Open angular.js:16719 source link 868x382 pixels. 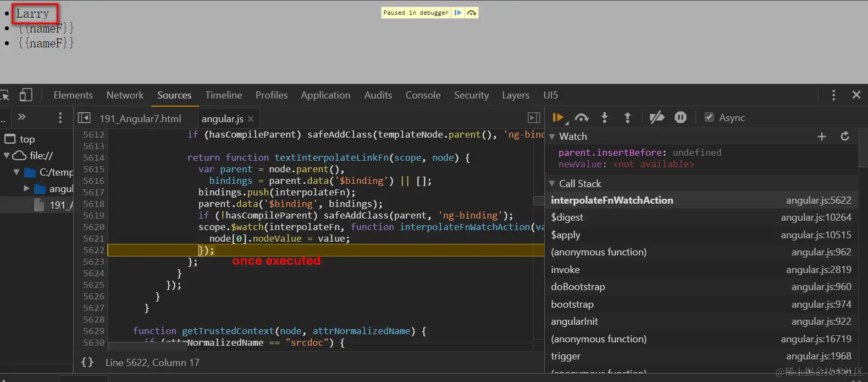[816, 339]
